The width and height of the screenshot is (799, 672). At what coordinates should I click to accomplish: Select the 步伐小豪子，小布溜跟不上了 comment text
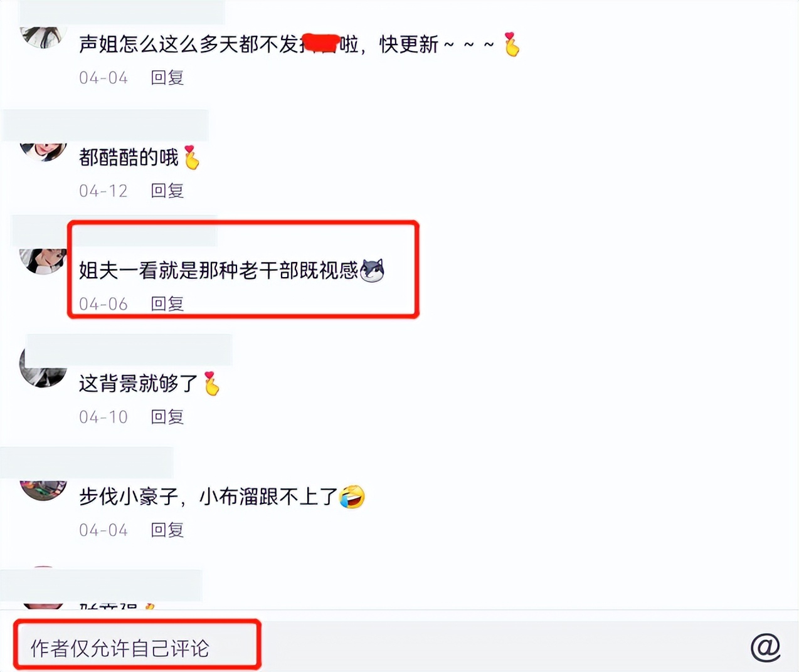[x=208, y=497]
